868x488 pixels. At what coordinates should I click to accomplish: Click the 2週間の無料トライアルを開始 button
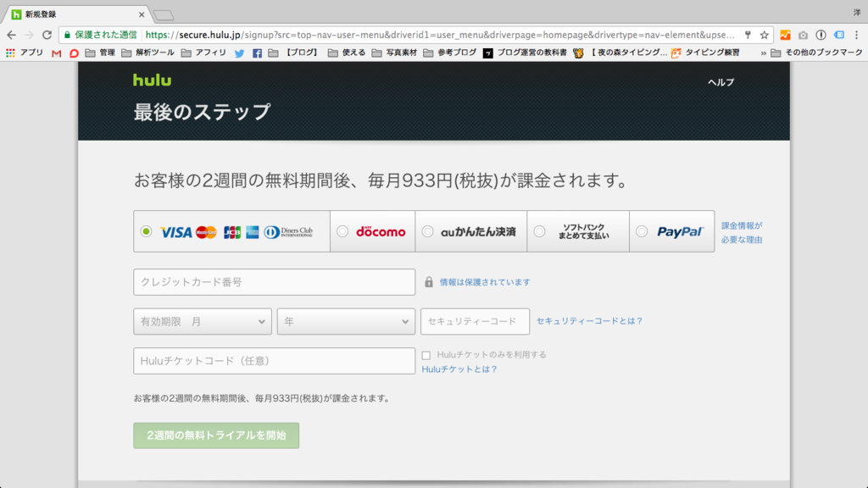coord(216,435)
